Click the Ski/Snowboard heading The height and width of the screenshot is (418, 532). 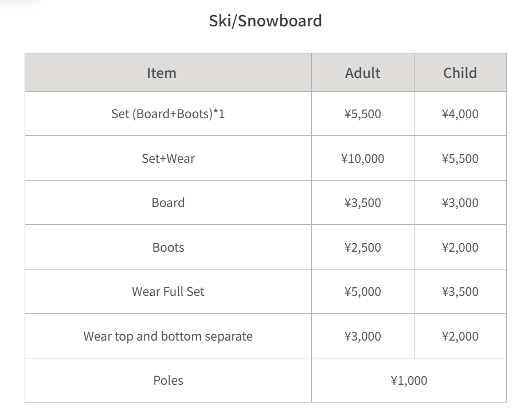(x=265, y=21)
